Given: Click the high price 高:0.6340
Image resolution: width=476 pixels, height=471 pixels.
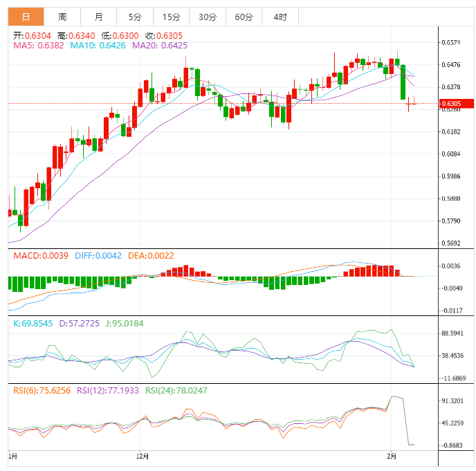Looking at the screenshot, I should [x=76, y=36].
